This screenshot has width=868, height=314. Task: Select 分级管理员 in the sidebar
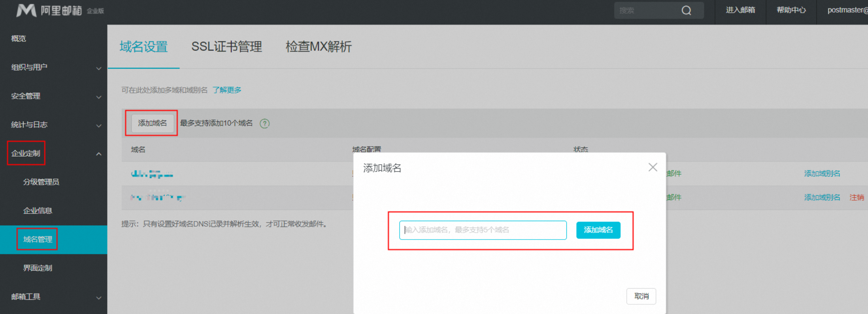(41, 182)
